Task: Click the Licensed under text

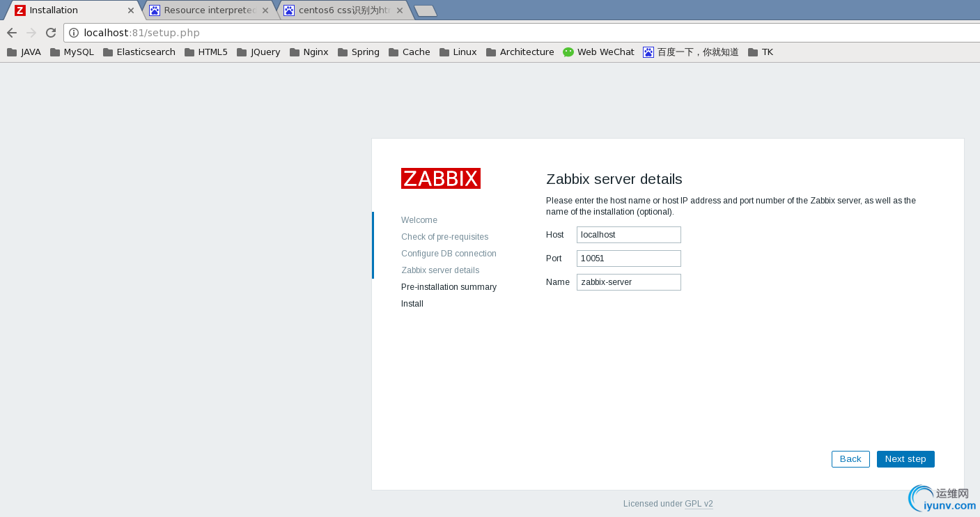Action: coord(653,504)
